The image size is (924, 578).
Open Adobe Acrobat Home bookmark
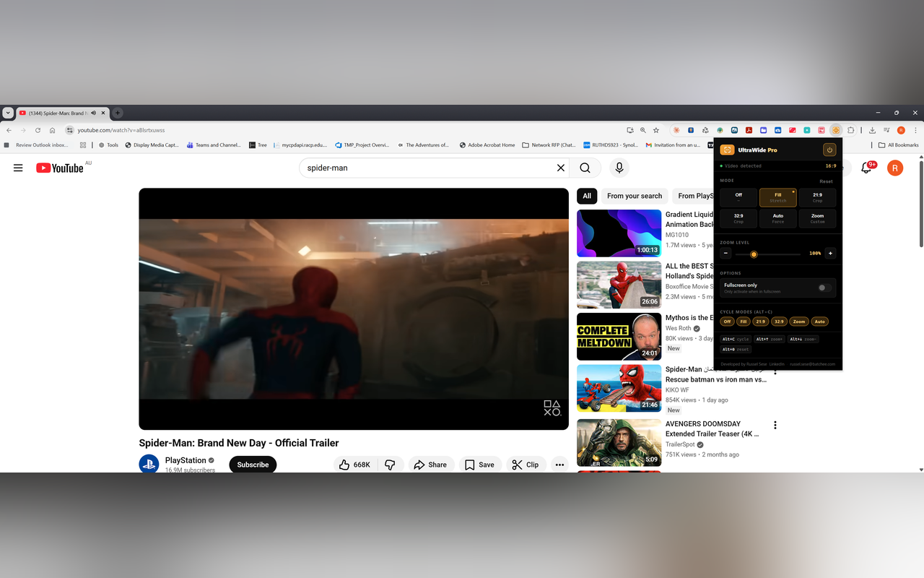pyautogui.click(x=487, y=145)
